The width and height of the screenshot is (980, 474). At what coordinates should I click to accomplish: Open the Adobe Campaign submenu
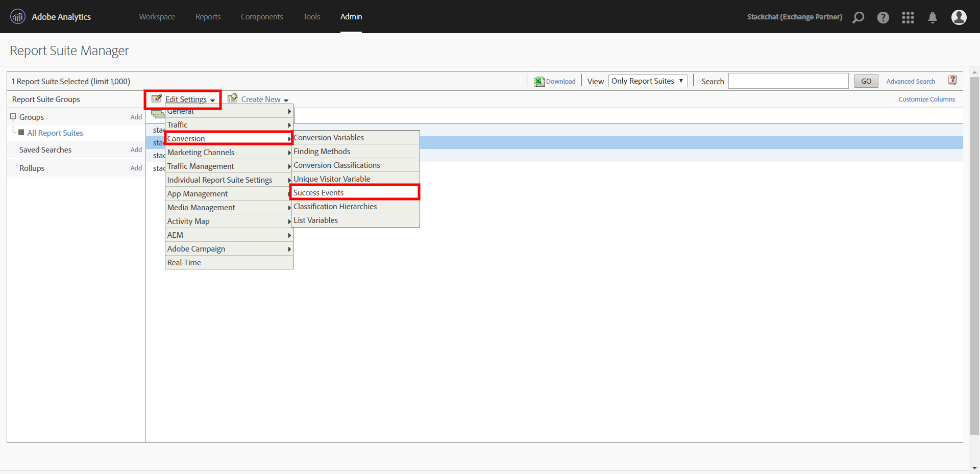coord(229,249)
